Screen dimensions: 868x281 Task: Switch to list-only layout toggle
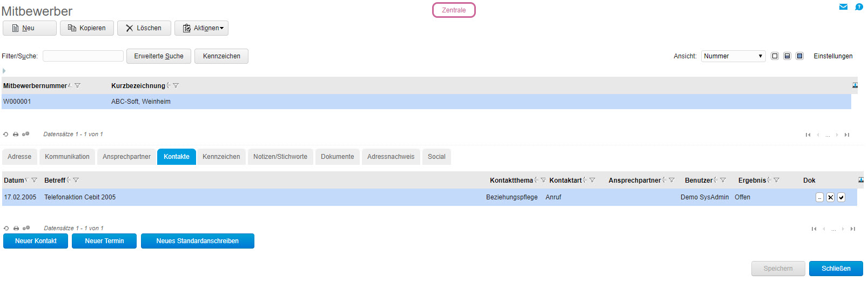click(x=775, y=56)
